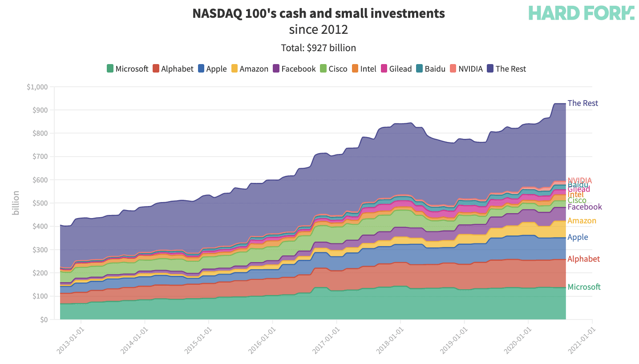Select the Facebook end-of-line chart label
The image size is (639, 364).
point(585,207)
